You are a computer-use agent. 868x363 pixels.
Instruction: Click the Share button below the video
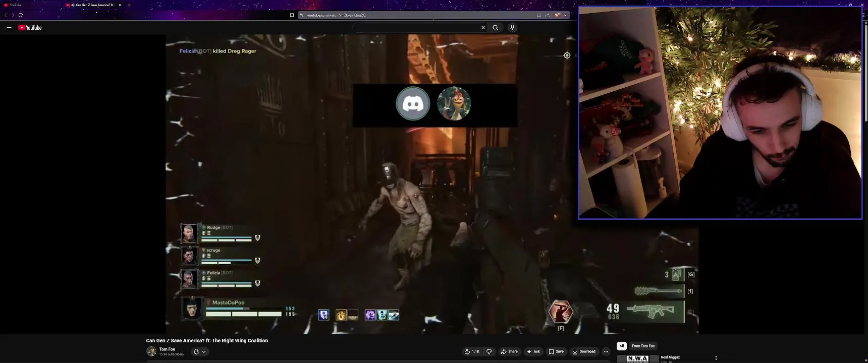509,352
